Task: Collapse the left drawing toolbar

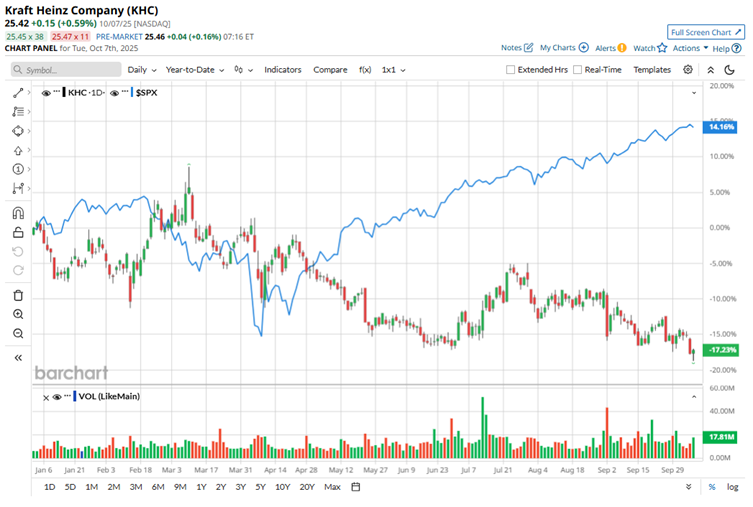Action: pos(18,358)
